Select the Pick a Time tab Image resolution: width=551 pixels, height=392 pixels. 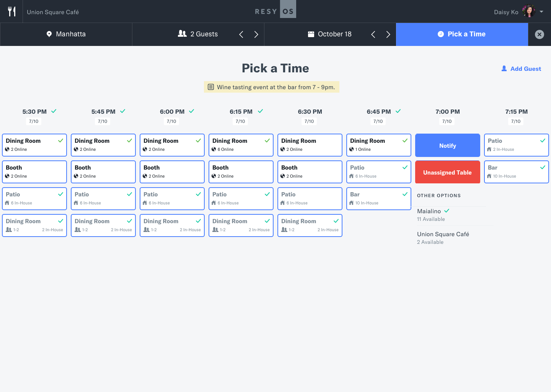[x=462, y=34]
